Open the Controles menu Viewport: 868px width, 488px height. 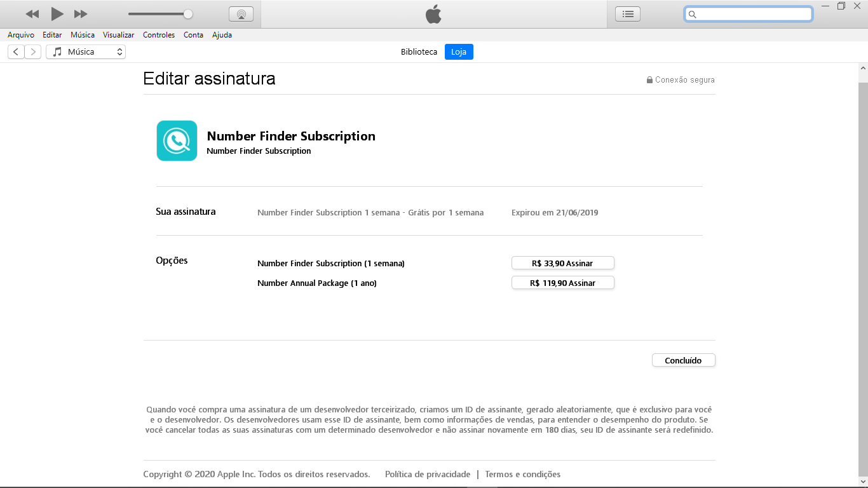click(x=159, y=35)
